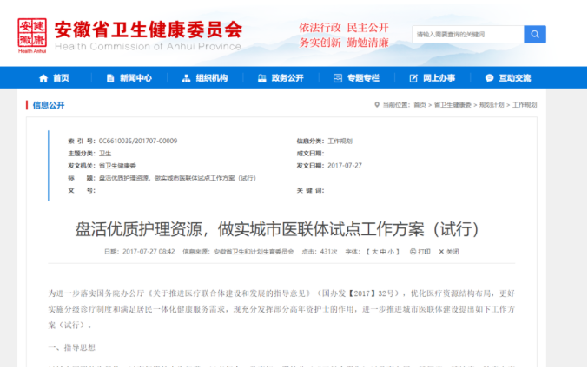Click 省卫生健康委 next to 发文机关
Screen dimensions: 588x369
[x=117, y=166]
